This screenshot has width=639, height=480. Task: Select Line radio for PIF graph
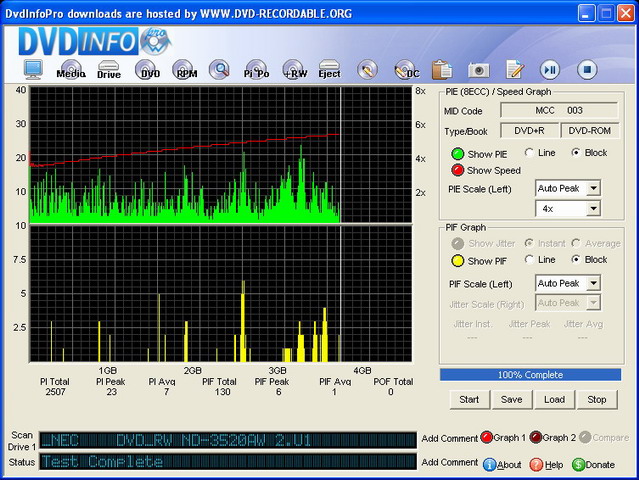click(x=529, y=260)
